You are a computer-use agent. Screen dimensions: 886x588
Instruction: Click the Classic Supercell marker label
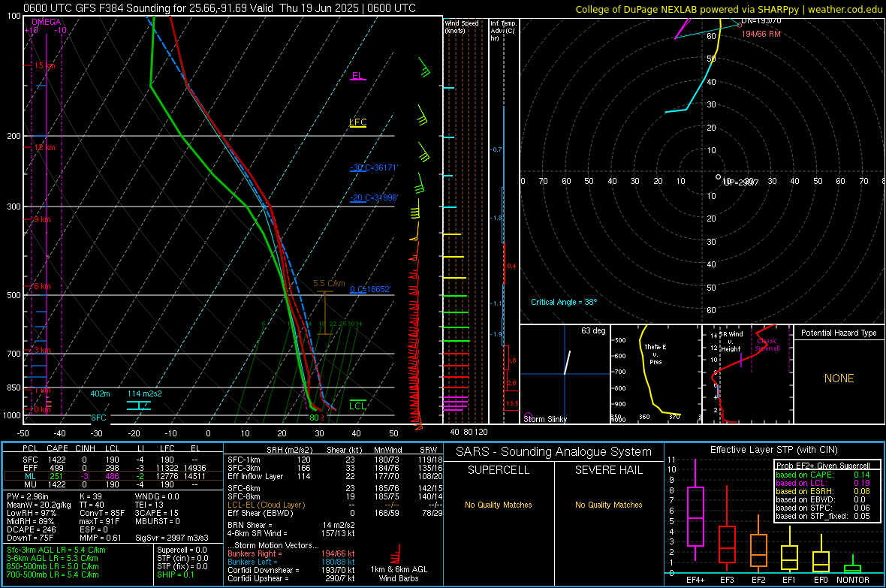767,345
